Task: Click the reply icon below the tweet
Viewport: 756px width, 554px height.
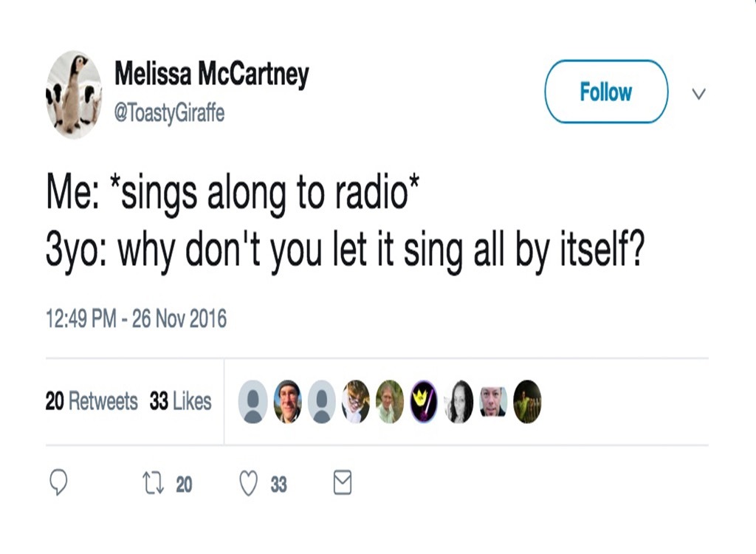Action: 59,484
